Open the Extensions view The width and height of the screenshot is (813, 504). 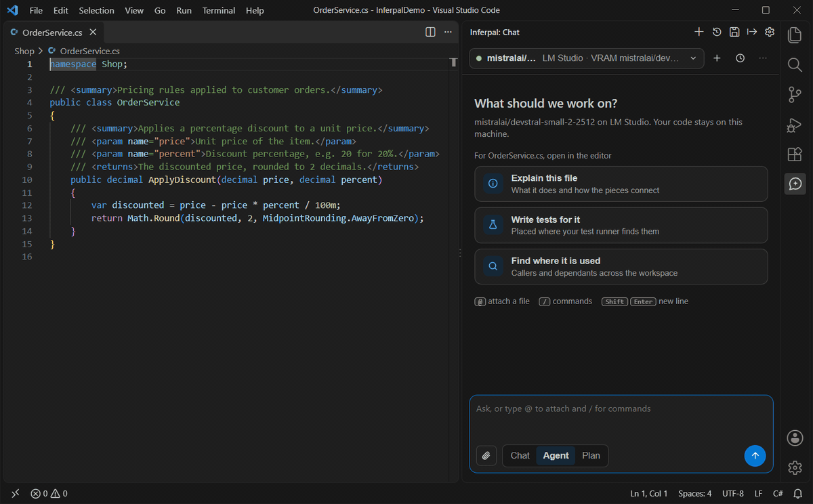[x=795, y=154]
